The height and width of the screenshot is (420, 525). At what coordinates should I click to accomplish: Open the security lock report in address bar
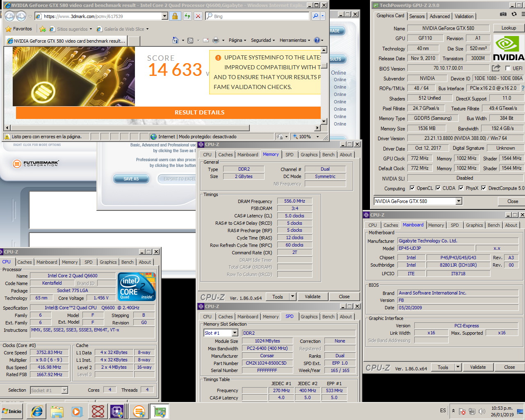(x=175, y=16)
